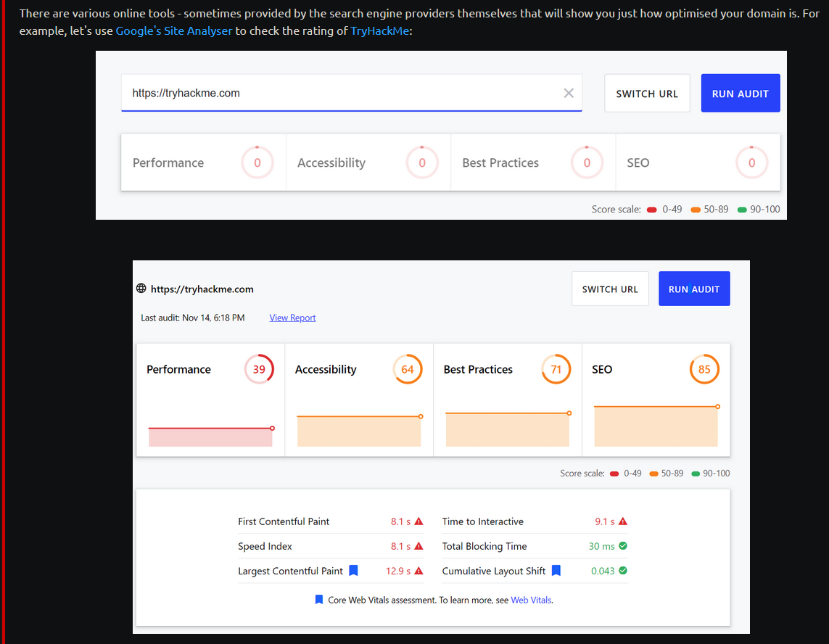Click the warning triangle for First Contentful Paint
The image size is (829, 644).
pos(418,521)
